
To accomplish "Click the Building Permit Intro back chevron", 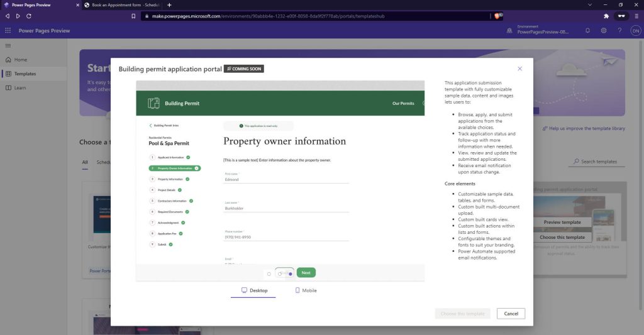I will click(150, 126).
